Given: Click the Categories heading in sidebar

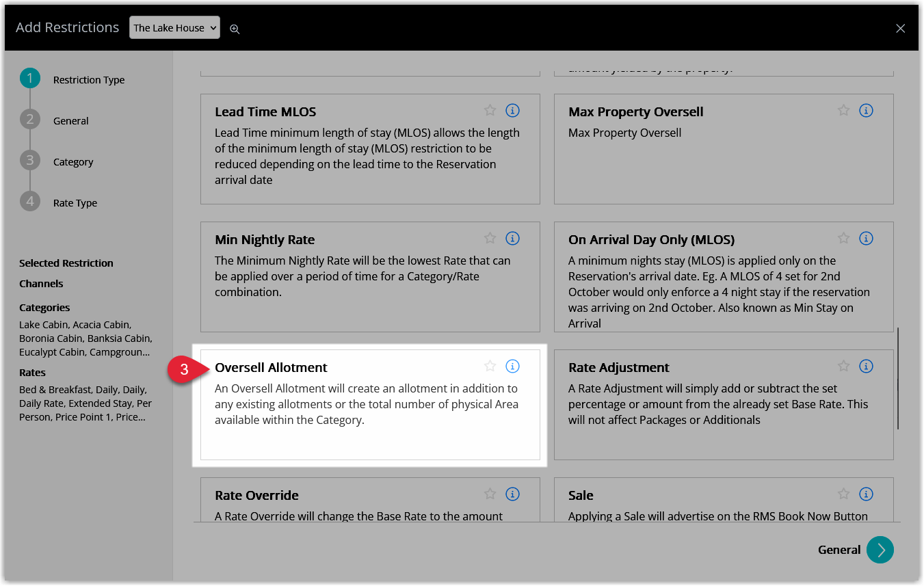Looking at the screenshot, I should pyautogui.click(x=44, y=308).
